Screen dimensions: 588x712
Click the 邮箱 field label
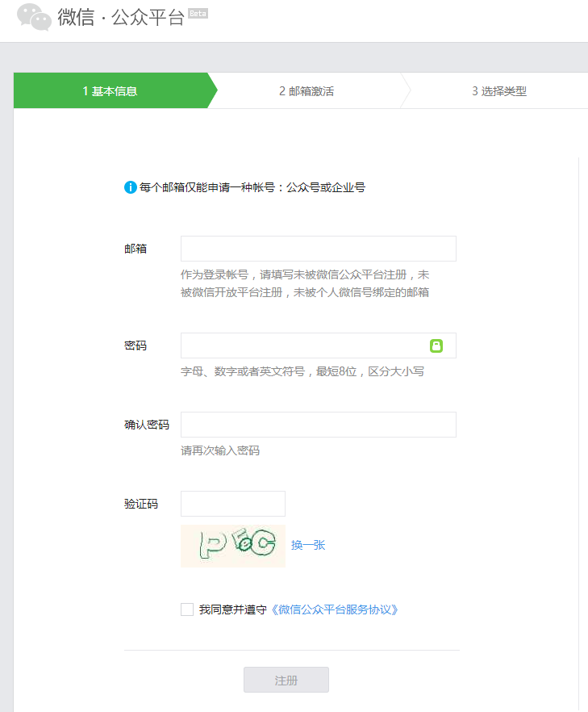[136, 249]
